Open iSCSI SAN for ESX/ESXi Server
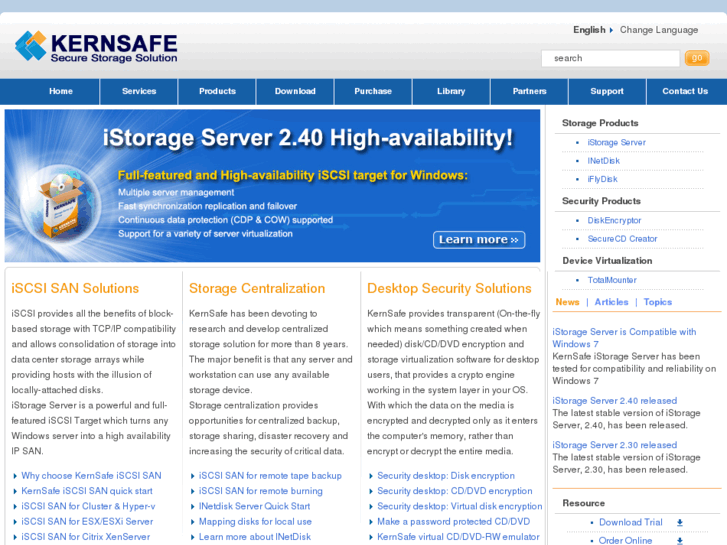 (x=87, y=522)
